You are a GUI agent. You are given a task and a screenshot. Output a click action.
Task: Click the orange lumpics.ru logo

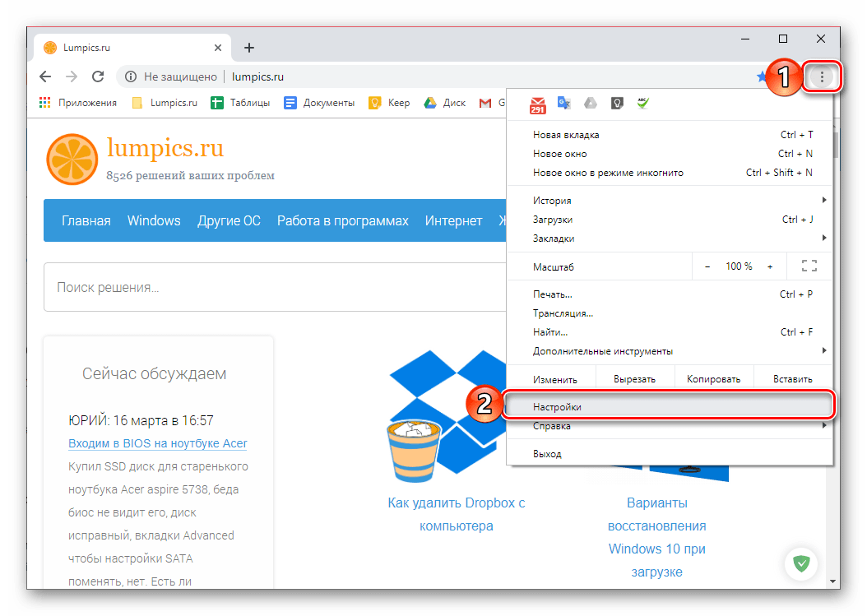pos(72,160)
